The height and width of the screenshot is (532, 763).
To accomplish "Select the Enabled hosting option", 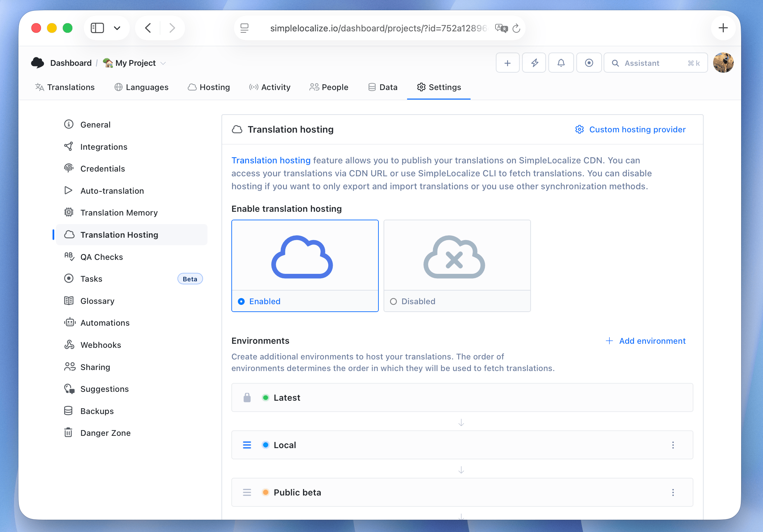I will [x=305, y=266].
